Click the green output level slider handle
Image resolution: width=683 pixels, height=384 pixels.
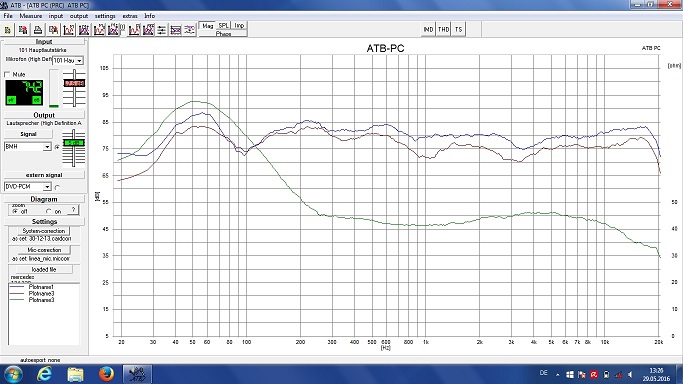click(74, 143)
